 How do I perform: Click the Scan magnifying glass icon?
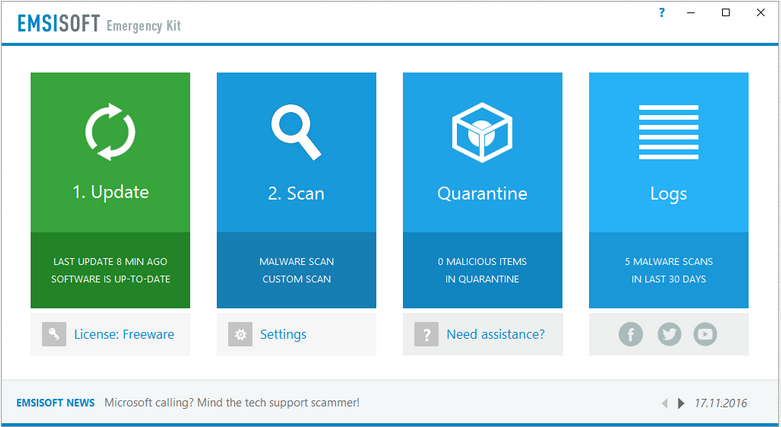pos(296,132)
